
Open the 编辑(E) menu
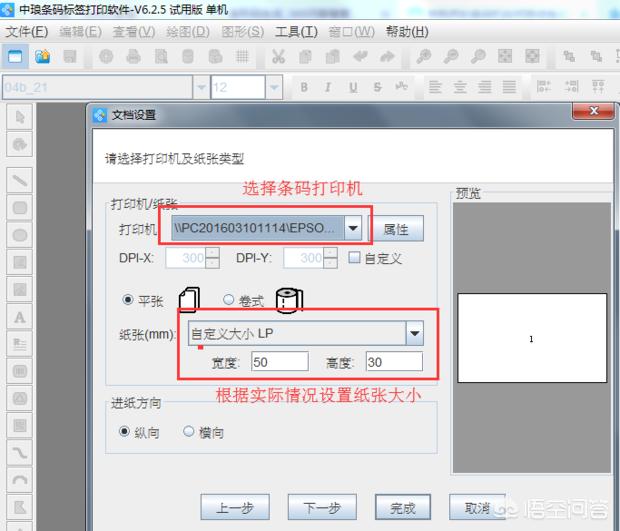pyautogui.click(x=81, y=32)
